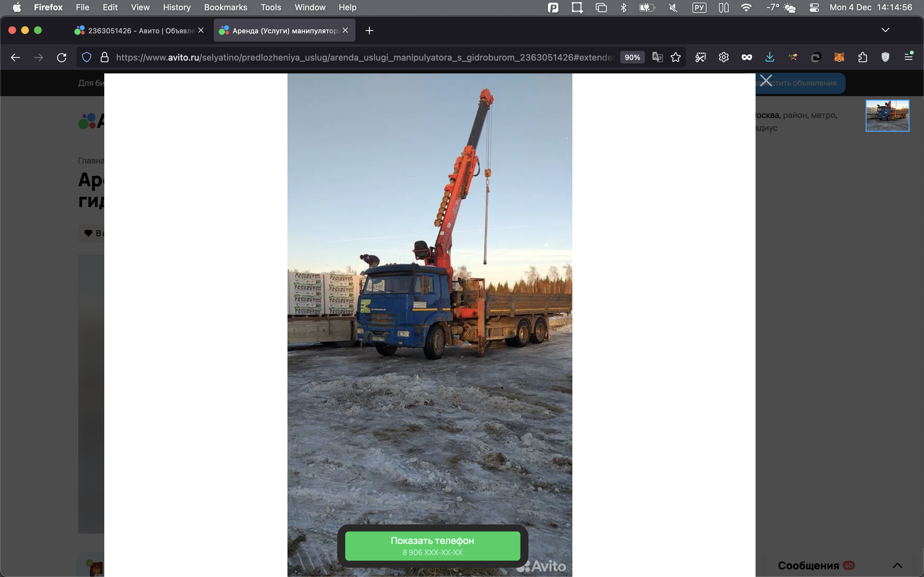Open the translate page icon
The image size is (924, 577).
657,57
